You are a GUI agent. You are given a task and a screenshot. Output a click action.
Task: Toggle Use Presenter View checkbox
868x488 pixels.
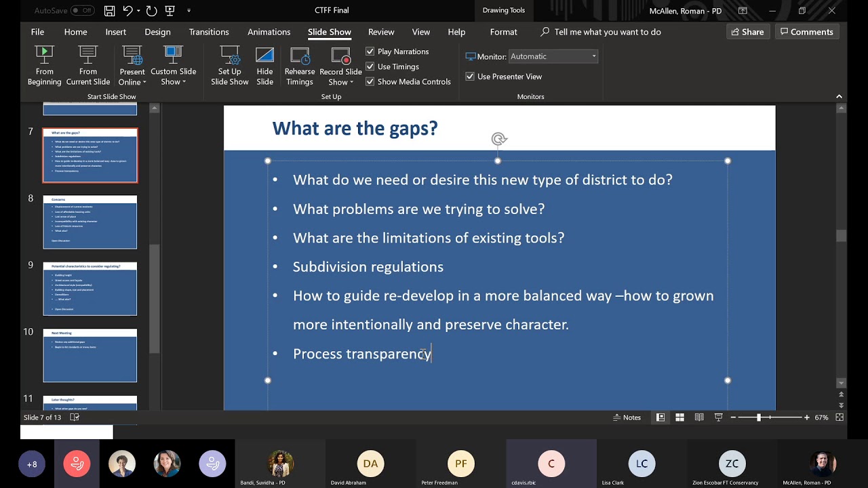coord(470,77)
